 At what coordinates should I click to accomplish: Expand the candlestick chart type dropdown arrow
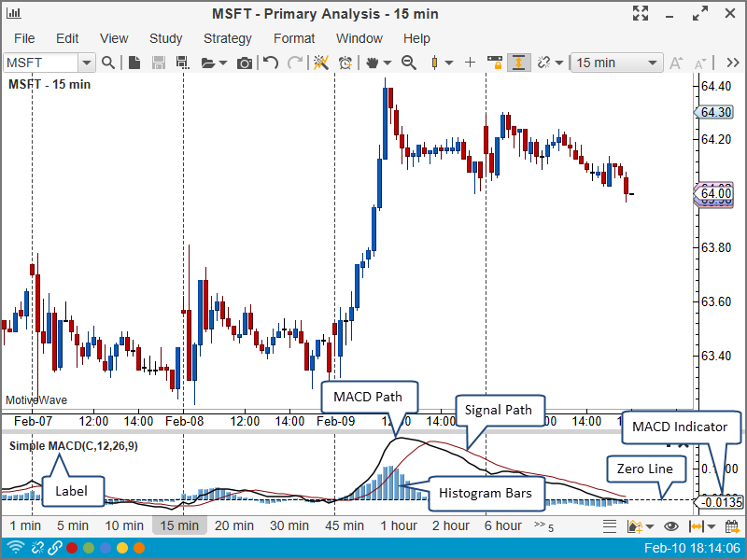coord(449,63)
